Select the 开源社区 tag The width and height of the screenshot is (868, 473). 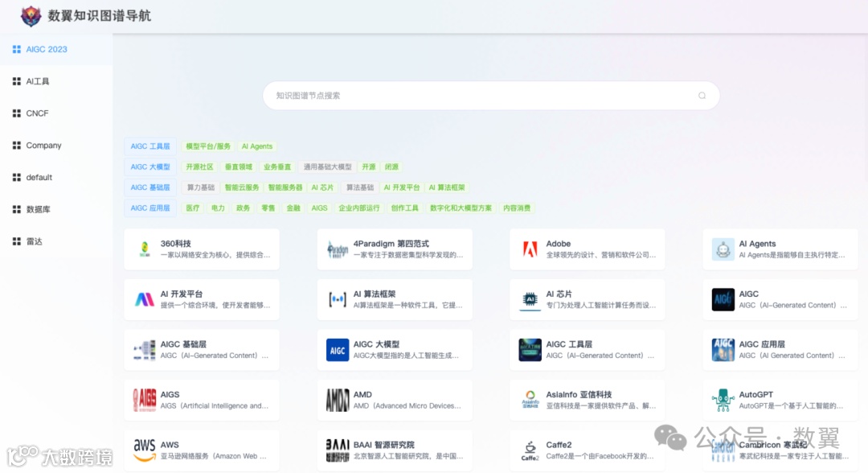[200, 167]
